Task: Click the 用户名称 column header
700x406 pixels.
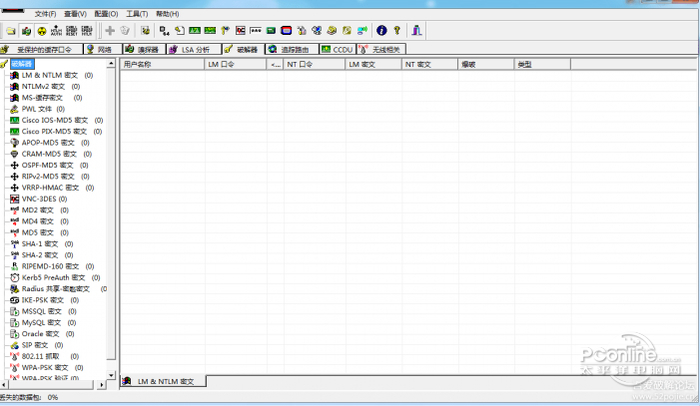Action: [x=137, y=63]
